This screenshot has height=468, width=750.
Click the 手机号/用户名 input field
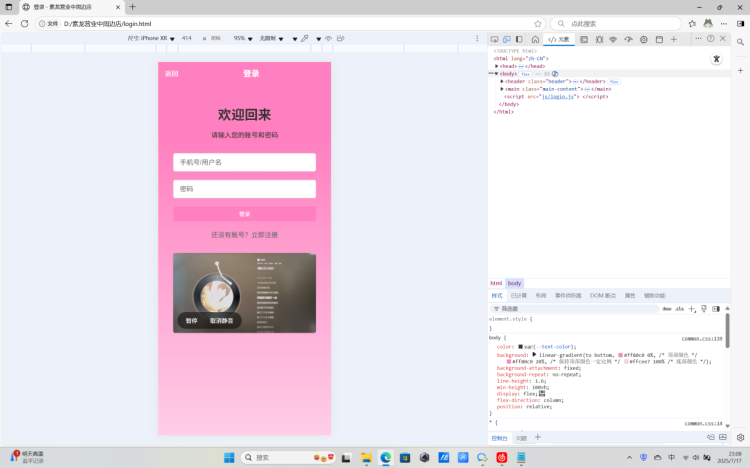pos(244,162)
